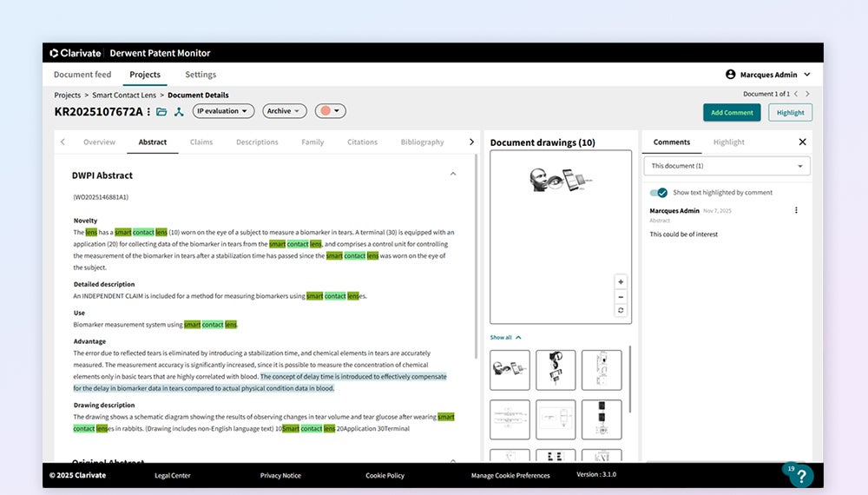
Task: Open the Highlight tab in the comments panel
Action: (x=728, y=142)
